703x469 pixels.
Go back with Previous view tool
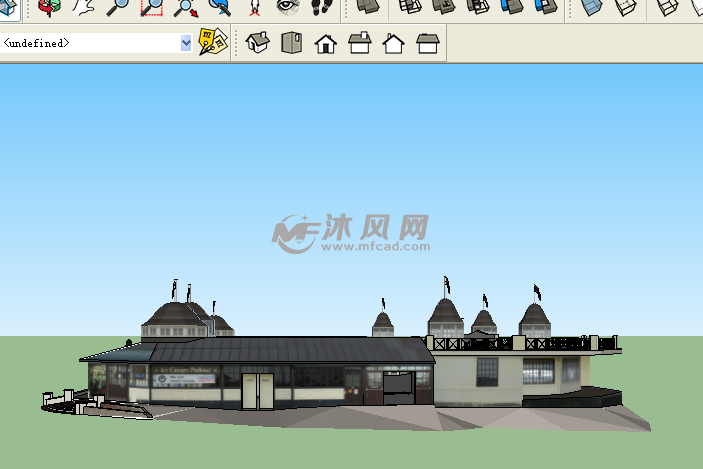220,8
